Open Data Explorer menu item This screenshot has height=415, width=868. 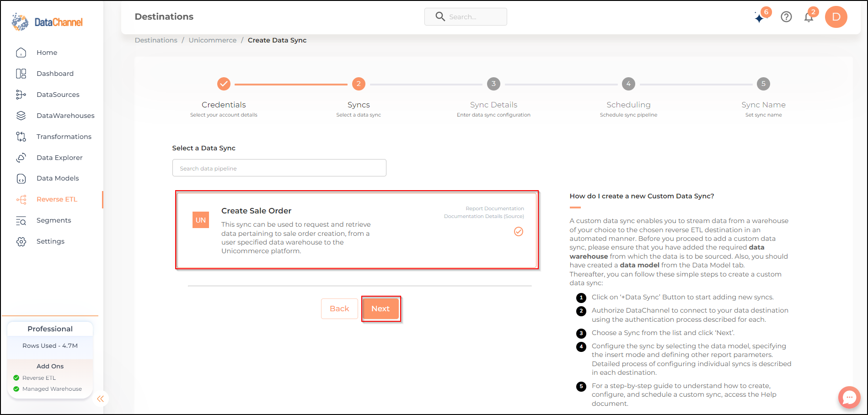click(x=59, y=158)
